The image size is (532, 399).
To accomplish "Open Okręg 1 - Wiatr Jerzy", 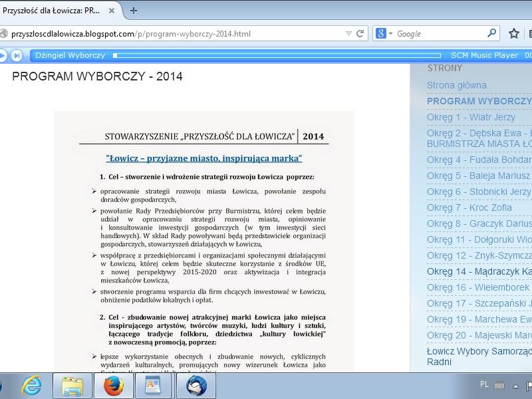I will (x=471, y=117).
